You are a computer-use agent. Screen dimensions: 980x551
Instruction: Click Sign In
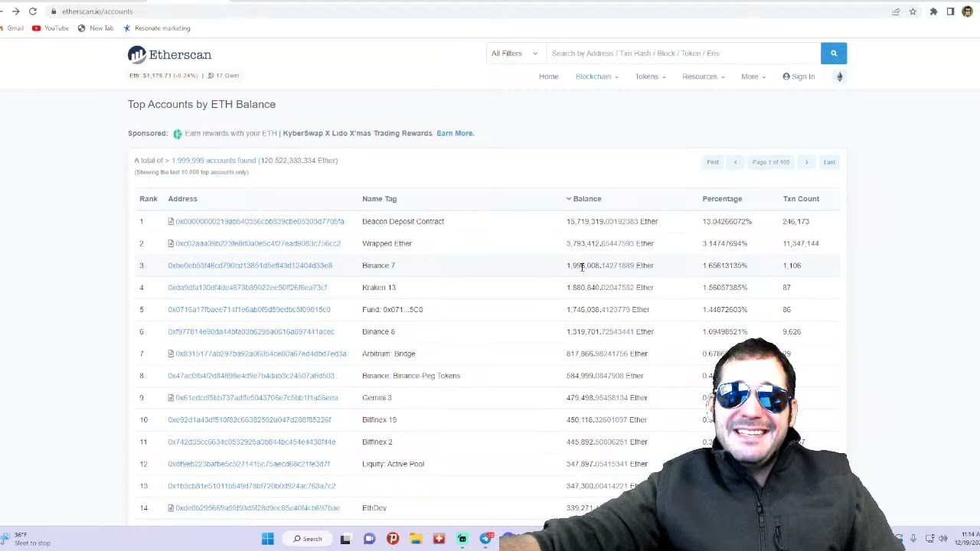(799, 77)
